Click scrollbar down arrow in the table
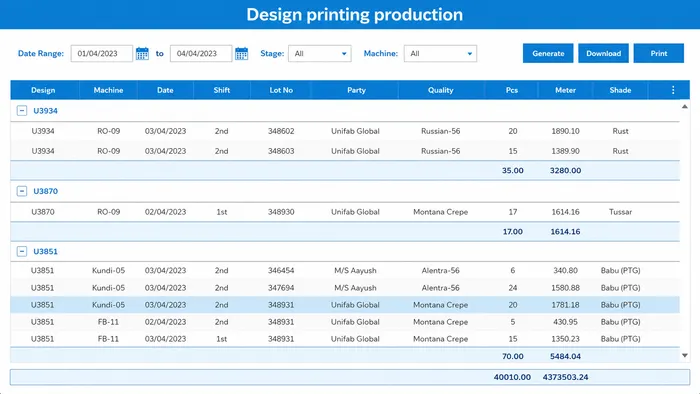This screenshot has height=394, width=700. coord(684,356)
